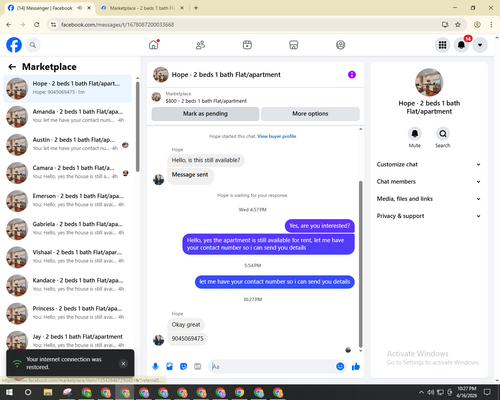The width and height of the screenshot is (500, 400).
Task: Expand Chat members section
Action: click(429, 182)
